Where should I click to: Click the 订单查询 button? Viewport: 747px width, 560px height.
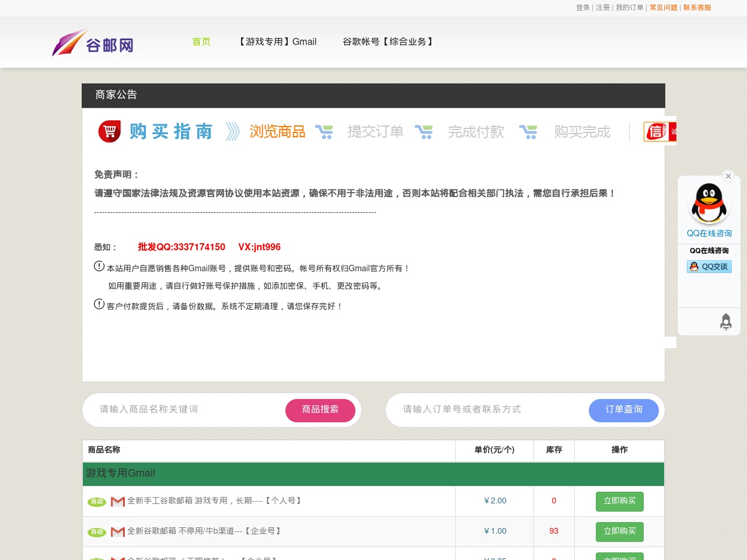pyautogui.click(x=624, y=410)
